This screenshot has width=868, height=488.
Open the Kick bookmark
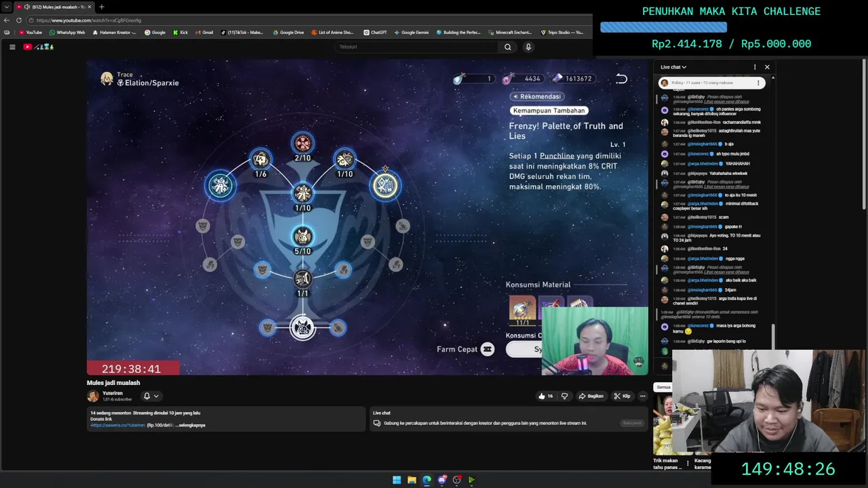pos(180,33)
